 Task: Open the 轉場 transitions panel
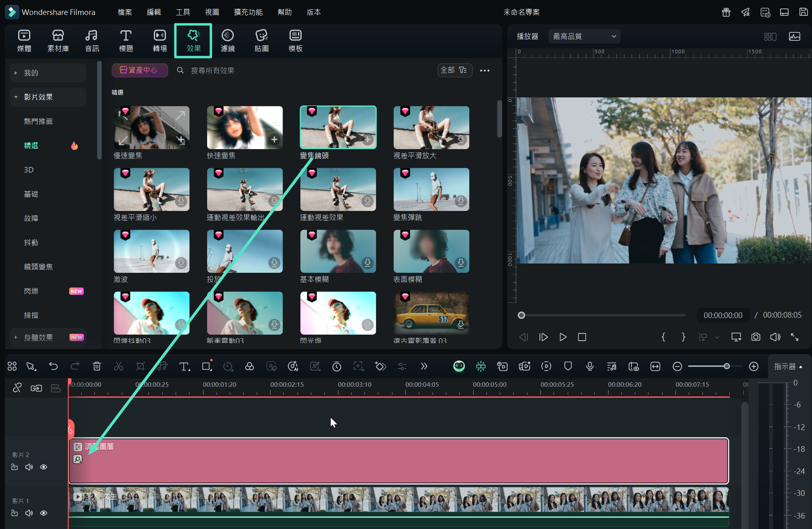(159, 40)
